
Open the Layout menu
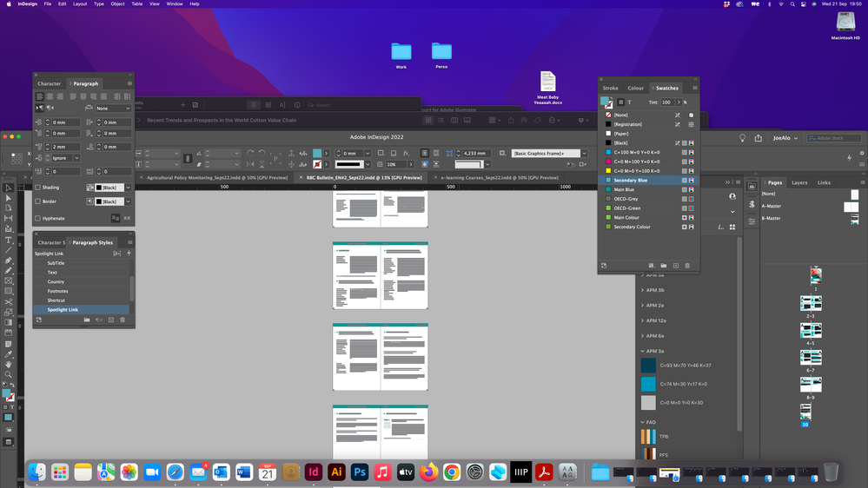tap(80, 3)
